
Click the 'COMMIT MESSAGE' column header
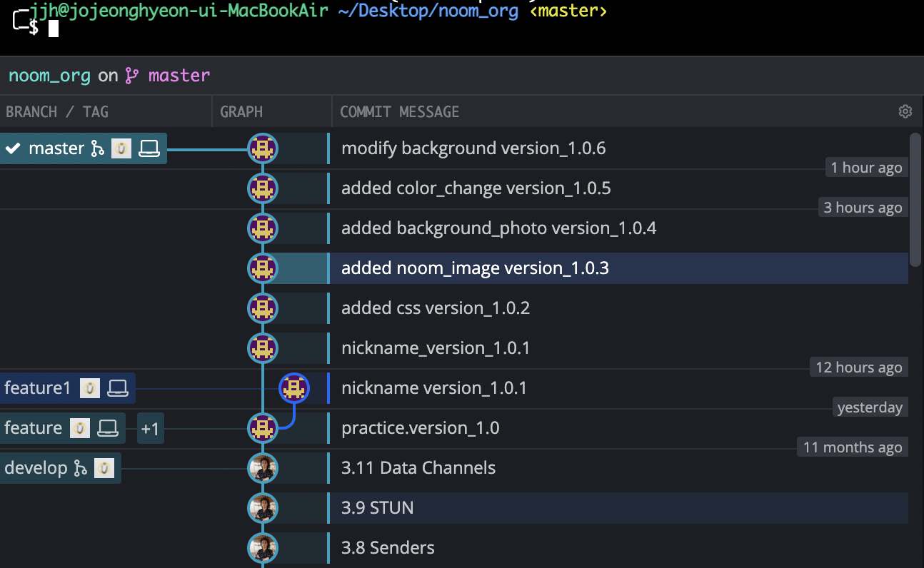pos(400,111)
